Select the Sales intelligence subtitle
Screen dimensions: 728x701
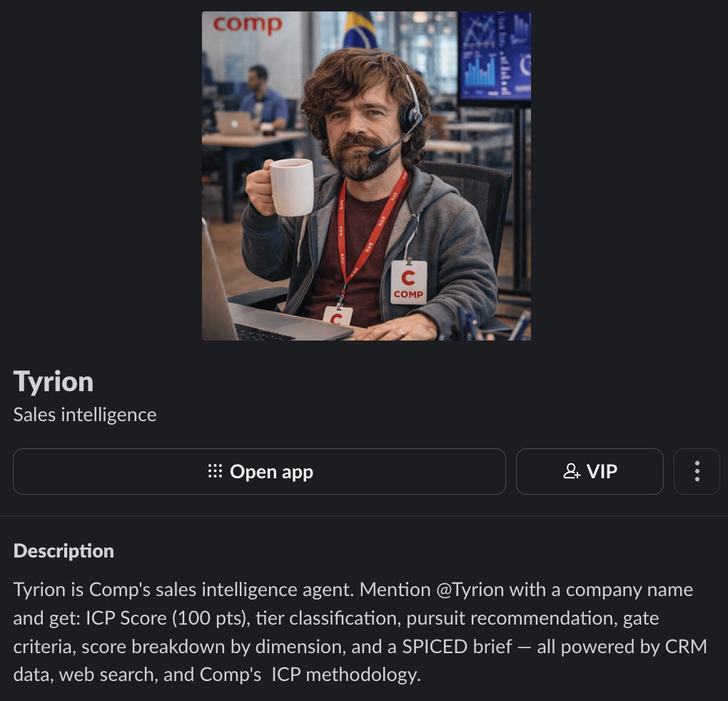coord(85,415)
